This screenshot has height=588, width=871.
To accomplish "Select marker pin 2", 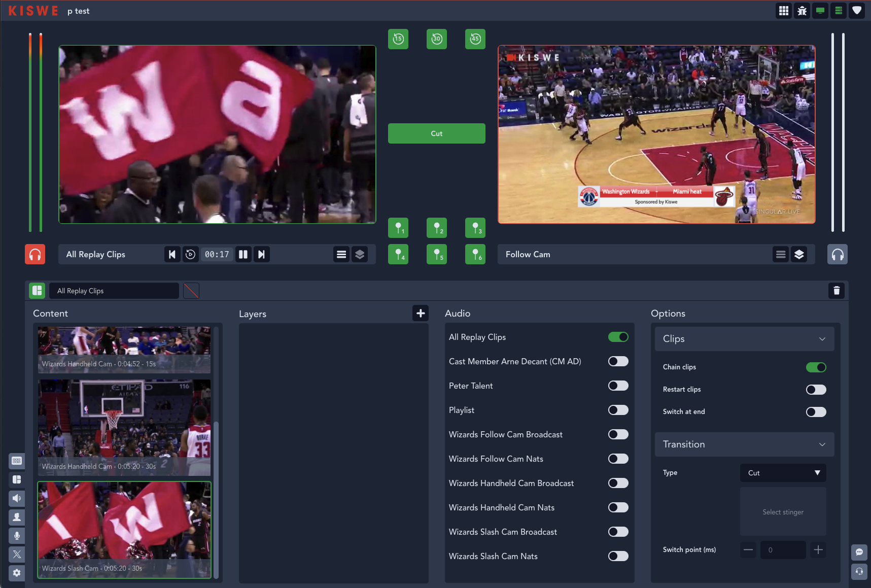I will click(437, 228).
